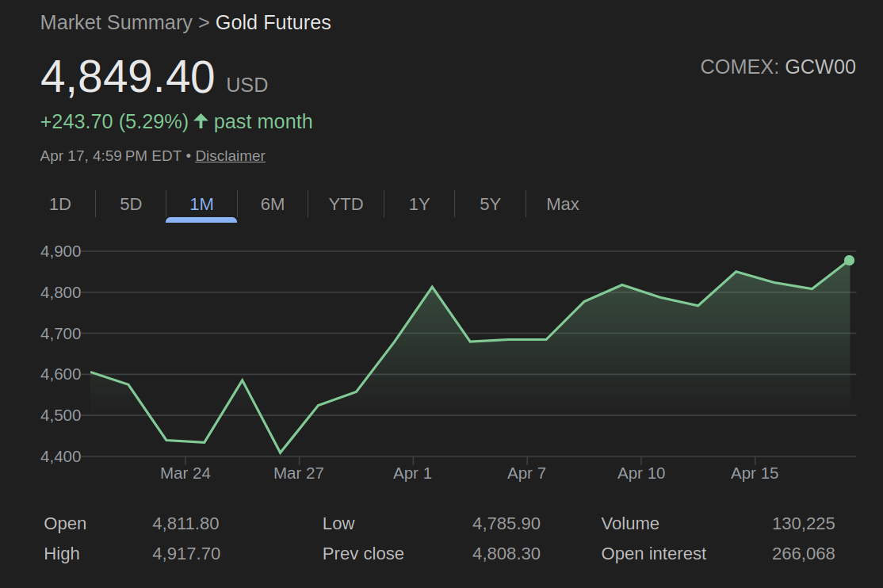Click the Low value 4,785.90
This screenshot has width=883, height=588.
(506, 524)
